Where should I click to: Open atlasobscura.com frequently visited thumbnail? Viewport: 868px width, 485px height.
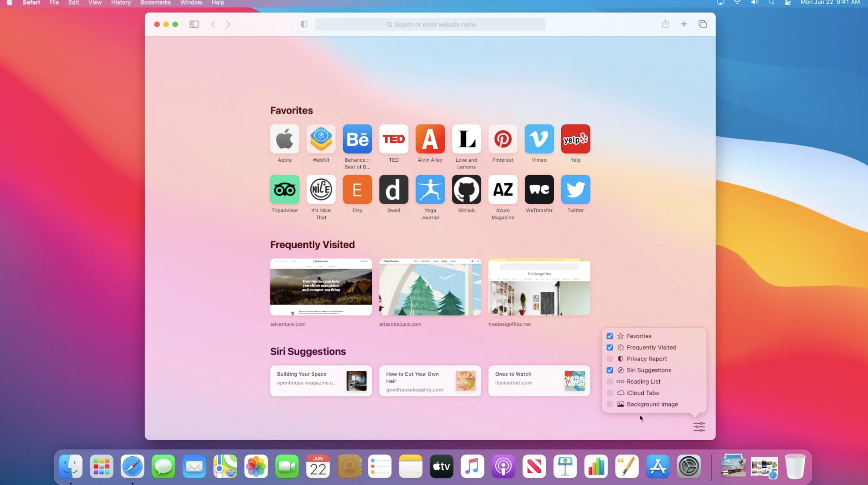430,287
